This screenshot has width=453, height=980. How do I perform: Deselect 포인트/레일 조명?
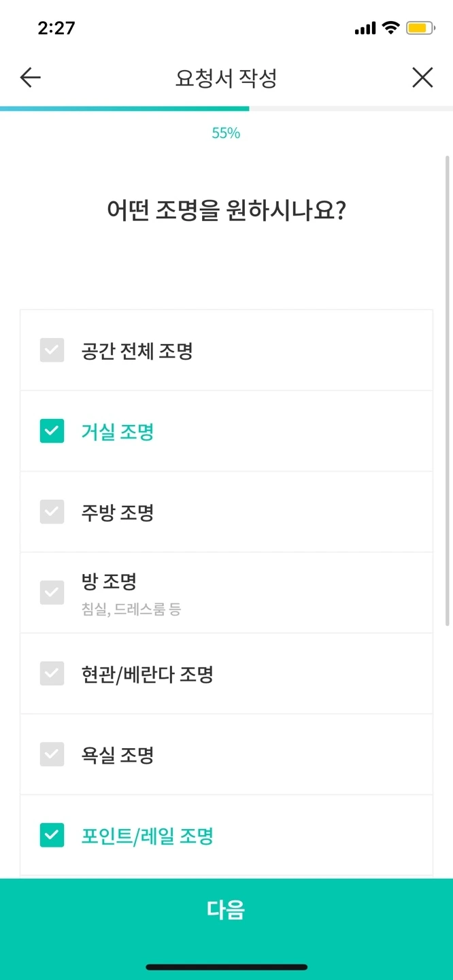tap(52, 835)
